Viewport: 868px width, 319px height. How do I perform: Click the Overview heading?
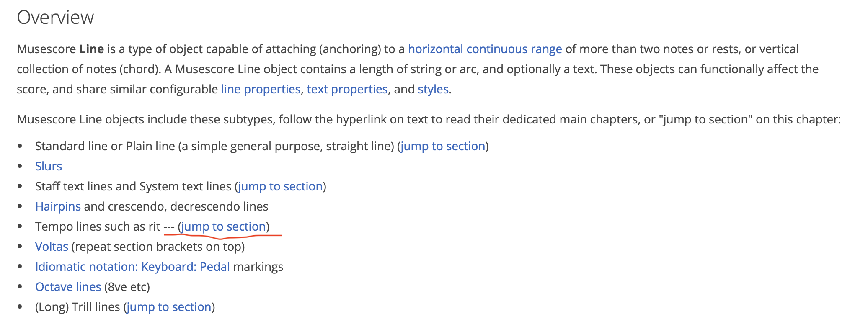pyautogui.click(x=55, y=18)
